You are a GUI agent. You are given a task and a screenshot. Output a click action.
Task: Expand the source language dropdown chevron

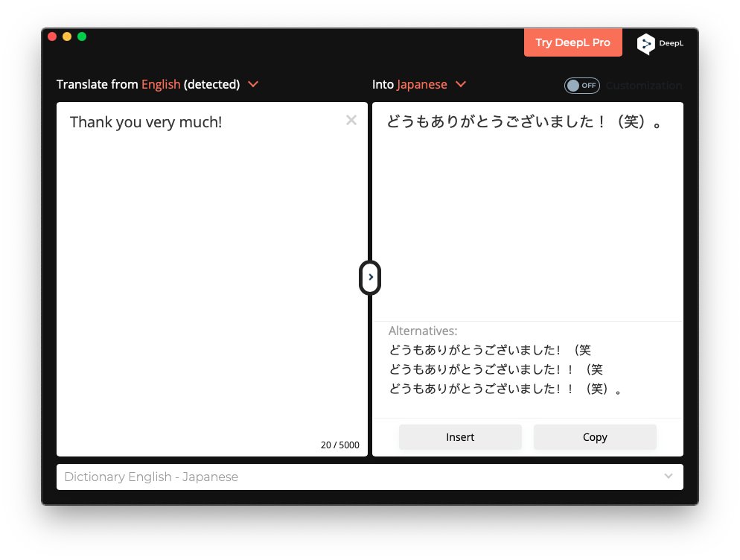[x=253, y=84]
